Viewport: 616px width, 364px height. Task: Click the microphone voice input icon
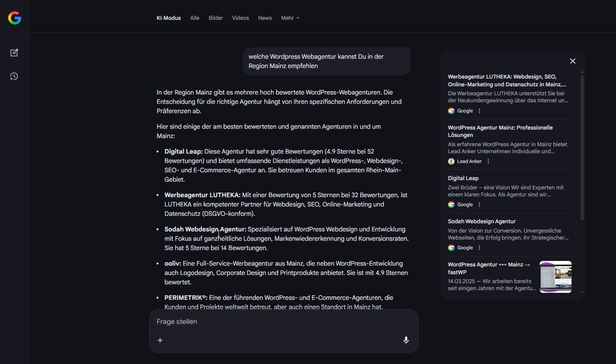click(x=406, y=340)
